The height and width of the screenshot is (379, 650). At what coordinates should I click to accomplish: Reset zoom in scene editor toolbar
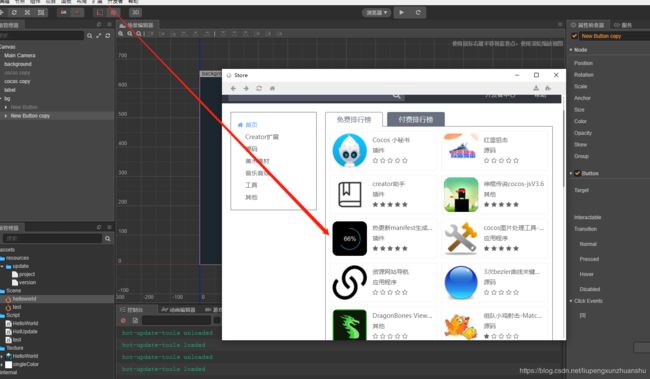point(139,34)
